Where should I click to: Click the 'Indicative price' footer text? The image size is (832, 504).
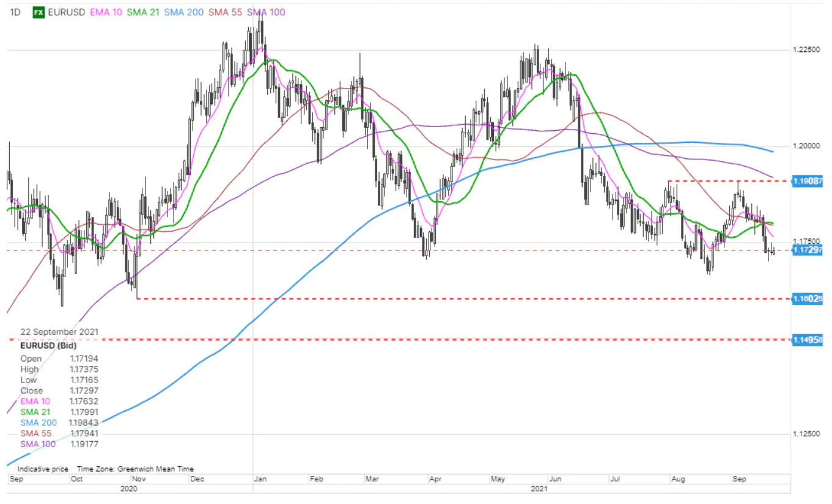[43, 469]
